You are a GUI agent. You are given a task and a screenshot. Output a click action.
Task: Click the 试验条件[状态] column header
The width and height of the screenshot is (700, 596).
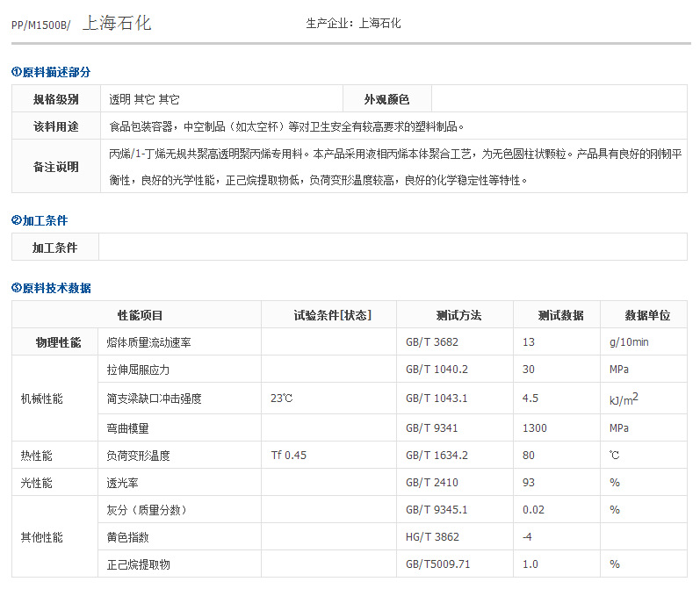[x=329, y=315]
